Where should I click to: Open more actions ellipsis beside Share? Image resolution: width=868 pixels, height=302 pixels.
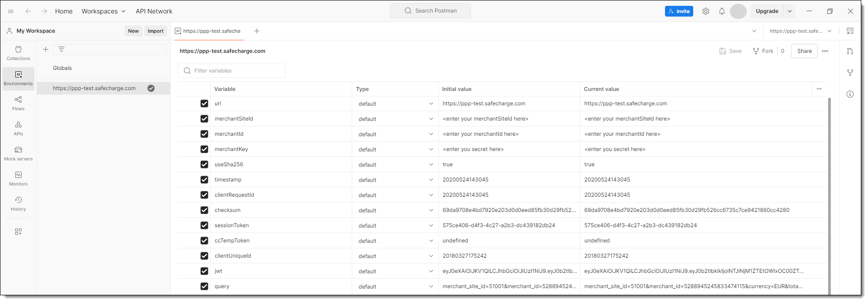pyautogui.click(x=825, y=51)
